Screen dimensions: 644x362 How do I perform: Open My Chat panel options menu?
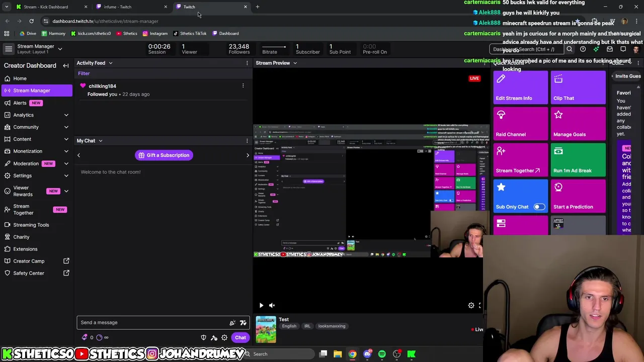click(x=247, y=141)
